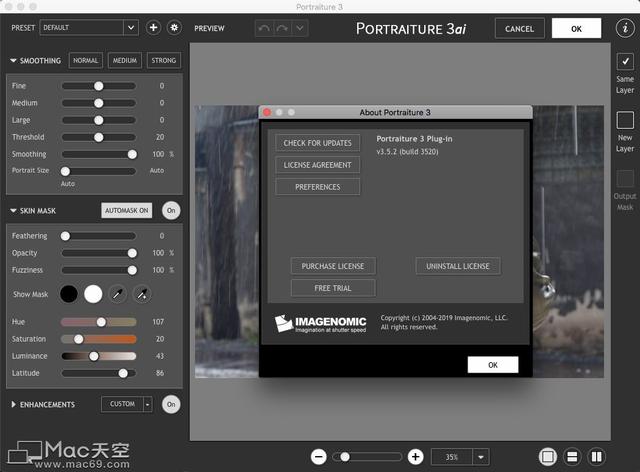Viewport: 640px width, 472px height.
Task: Check the Same Layer output checkbox
Action: (625, 61)
